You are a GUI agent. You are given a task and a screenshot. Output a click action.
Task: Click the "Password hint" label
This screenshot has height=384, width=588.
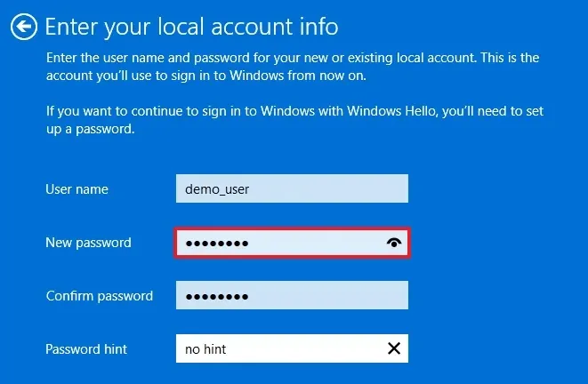[86, 349]
